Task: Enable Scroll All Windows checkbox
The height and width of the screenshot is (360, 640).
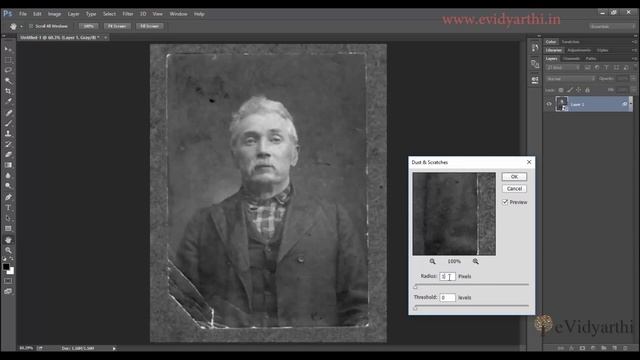Action: point(31,26)
